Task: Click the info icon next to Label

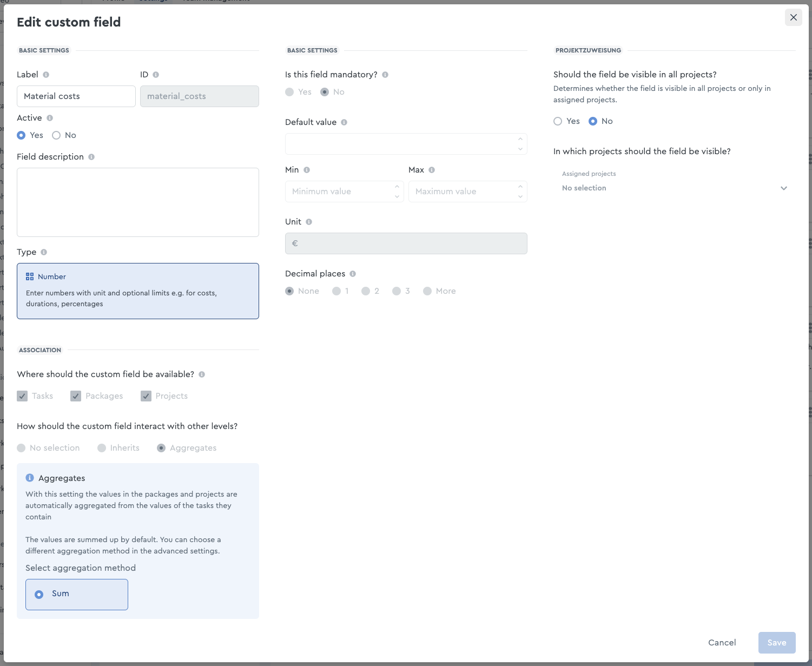Action: (46, 75)
